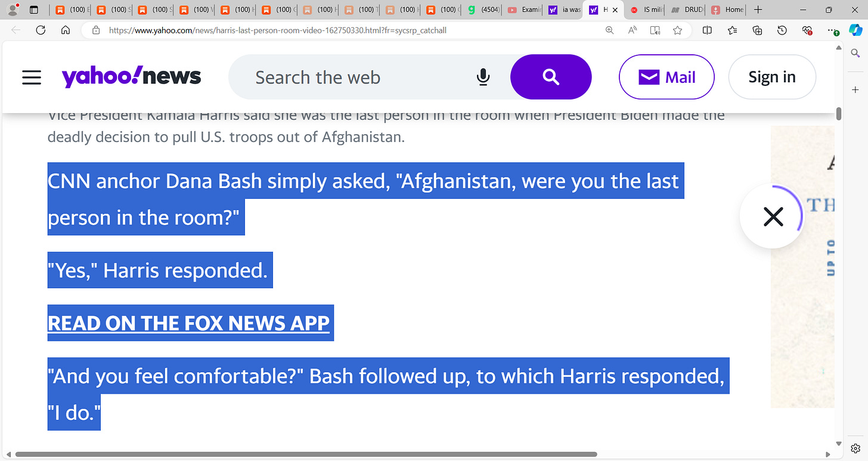Image resolution: width=868 pixels, height=461 pixels.
Task: Go to the Yahoo News logo home
Action: click(131, 76)
